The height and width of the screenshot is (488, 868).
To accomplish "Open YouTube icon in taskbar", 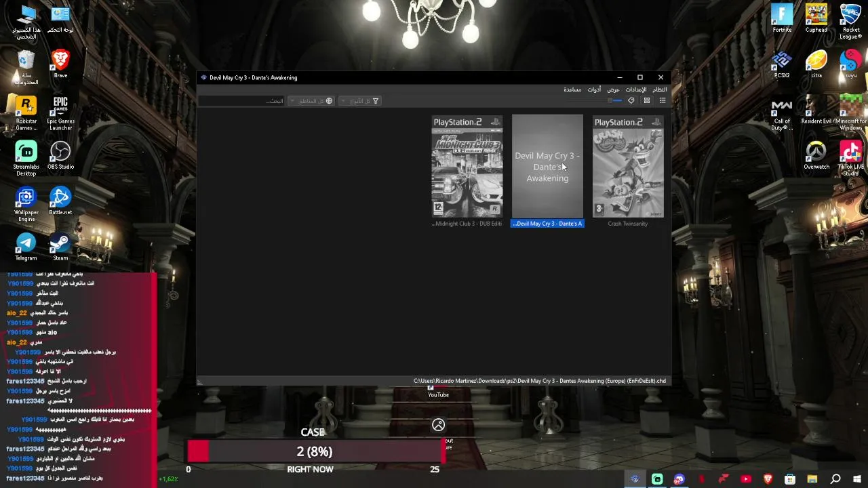I will pos(746,479).
